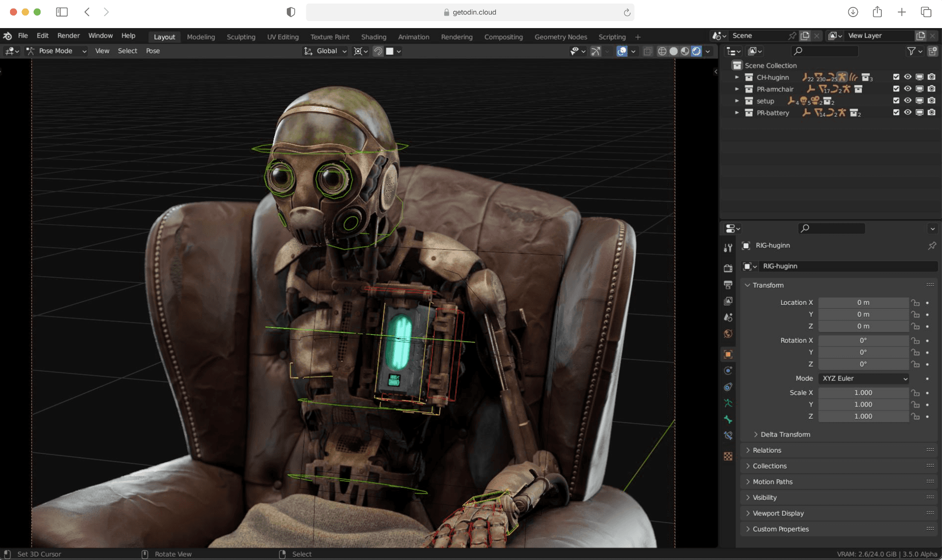Image resolution: width=942 pixels, height=560 pixels.
Task: Select Texture Properties checkerboard icon
Action: coord(728,457)
